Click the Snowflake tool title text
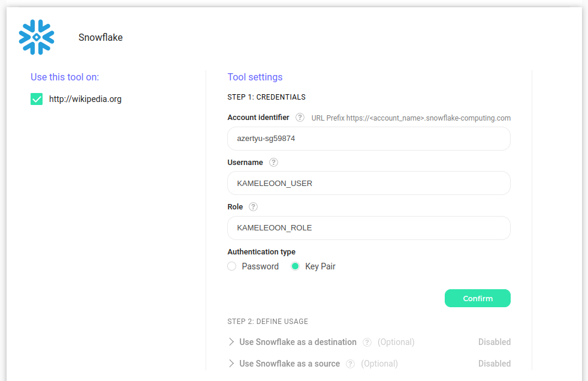Screen dimensions: 588x381 point(101,37)
